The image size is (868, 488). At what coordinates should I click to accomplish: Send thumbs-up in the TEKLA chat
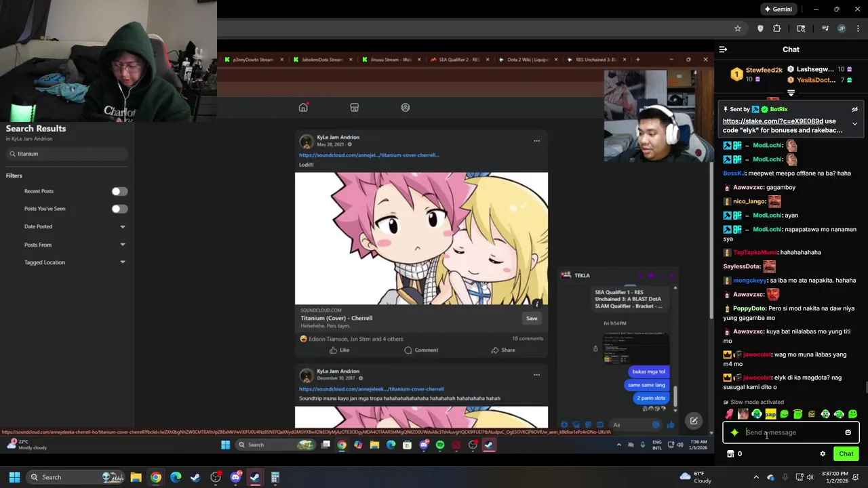click(x=670, y=425)
